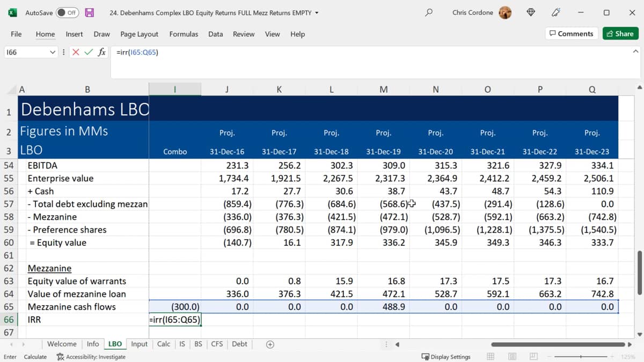This screenshot has height=362, width=644.
Task: Click the vertical scroll down arrow
Action: point(639,334)
